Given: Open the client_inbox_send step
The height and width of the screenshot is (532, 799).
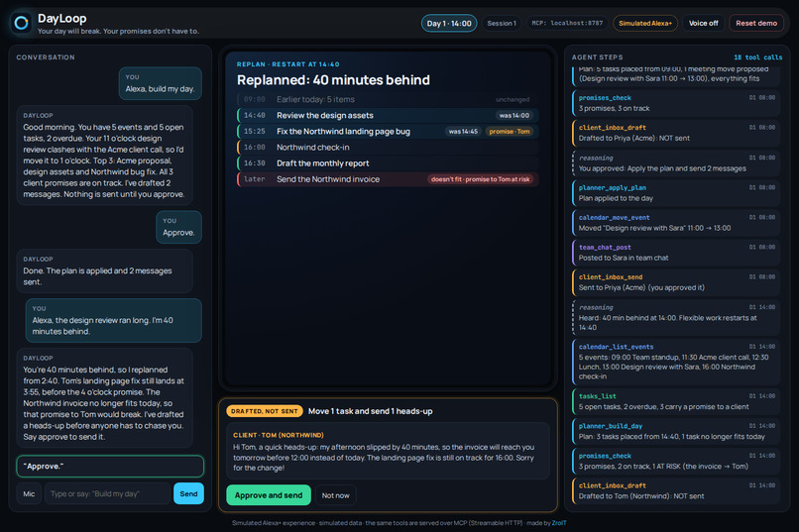Looking at the screenshot, I should [676, 282].
